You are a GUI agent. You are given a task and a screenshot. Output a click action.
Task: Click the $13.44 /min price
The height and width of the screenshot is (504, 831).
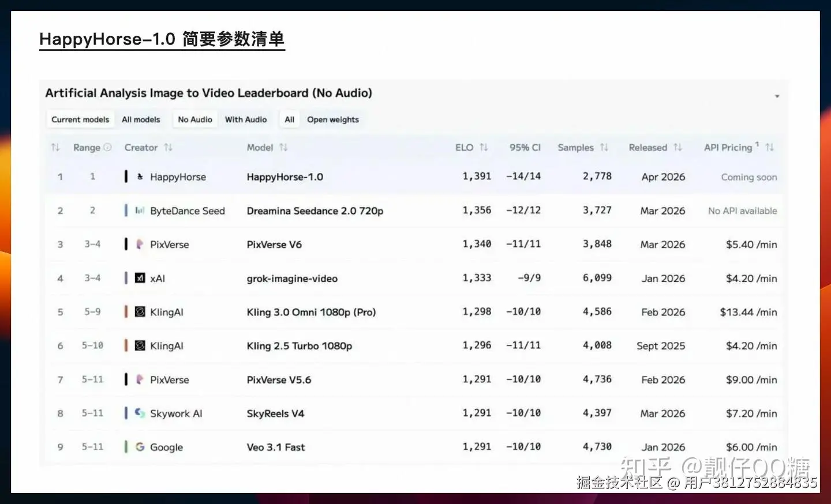[x=748, y=312]
